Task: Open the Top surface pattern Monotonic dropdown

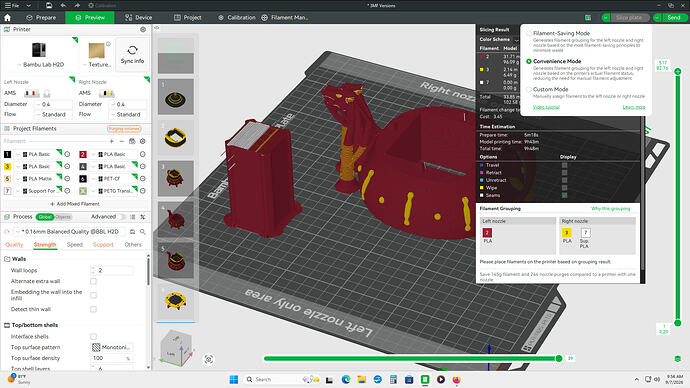Action: tap(112, 347)
